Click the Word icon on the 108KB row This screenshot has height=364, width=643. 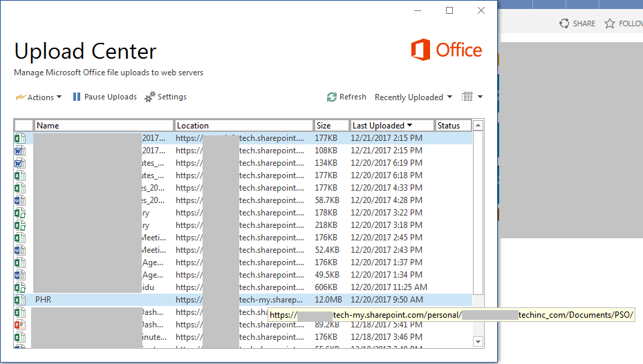(19, 151)
